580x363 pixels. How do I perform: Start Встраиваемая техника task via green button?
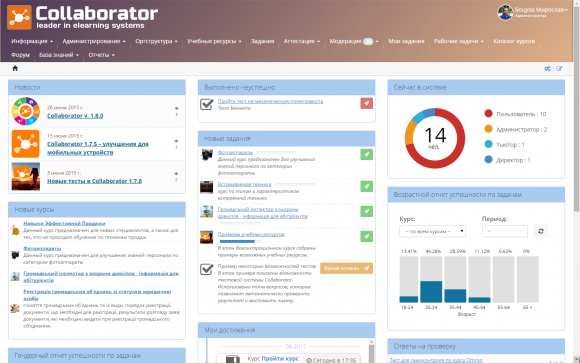point(367,186)
